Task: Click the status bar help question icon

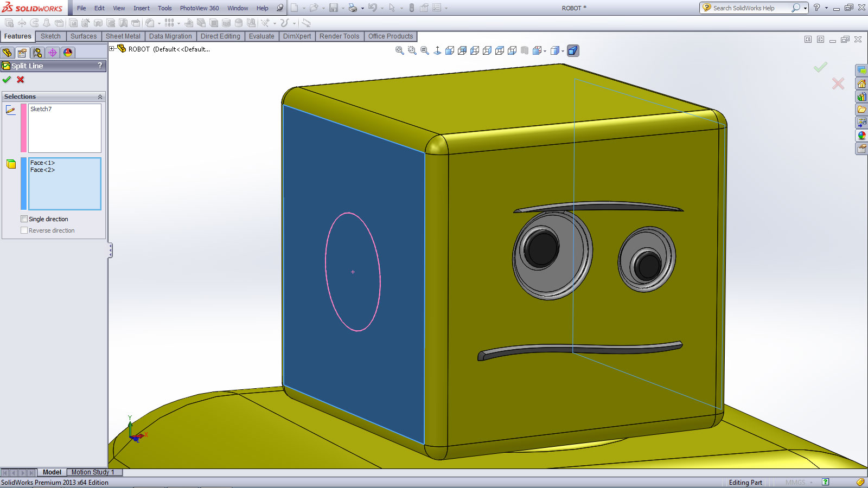Action: click(x=825, y=482)
